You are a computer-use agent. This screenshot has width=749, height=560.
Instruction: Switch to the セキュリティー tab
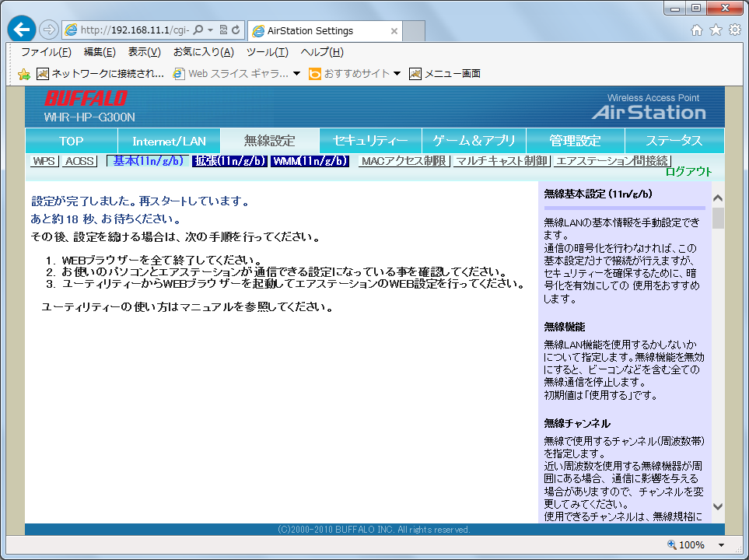point(370,141)
